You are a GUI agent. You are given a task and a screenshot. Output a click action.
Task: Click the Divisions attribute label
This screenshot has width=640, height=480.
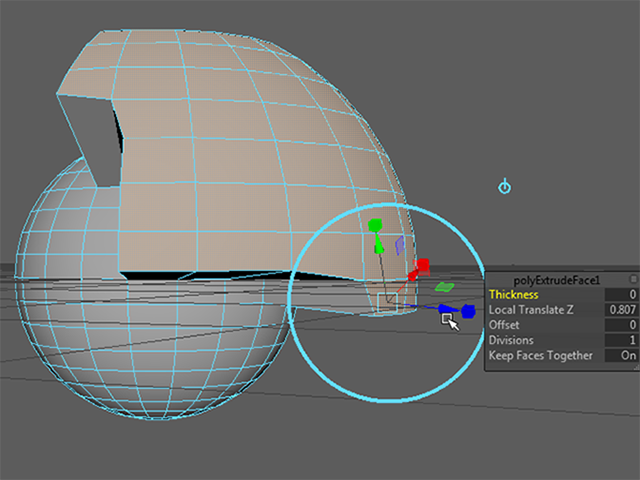511,340
